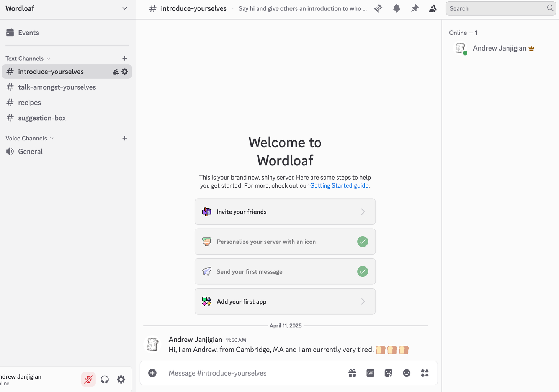Screen dimensions: 559x392
Task: Hide the member list icon
Action: [x=433, y=8]
